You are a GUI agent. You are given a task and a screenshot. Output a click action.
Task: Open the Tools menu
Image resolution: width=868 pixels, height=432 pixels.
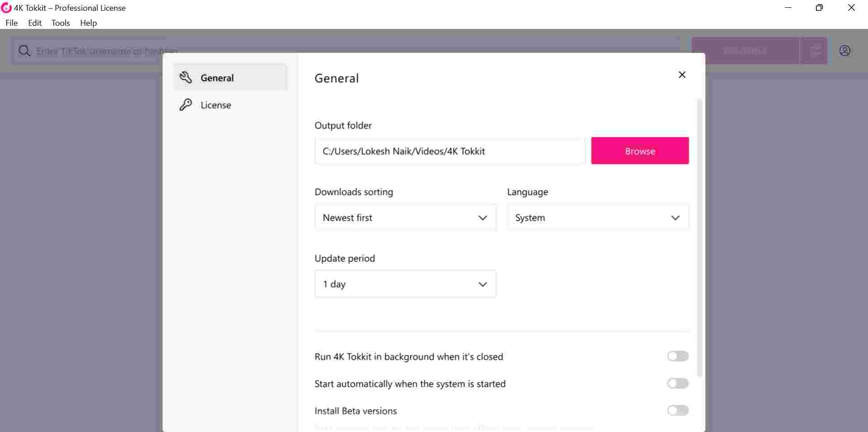point(61,23)
